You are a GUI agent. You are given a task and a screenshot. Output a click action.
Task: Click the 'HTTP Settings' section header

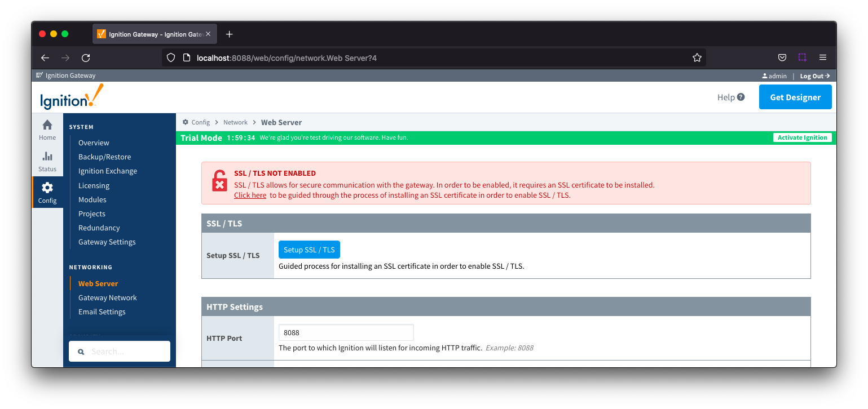(x=506, y=307)
